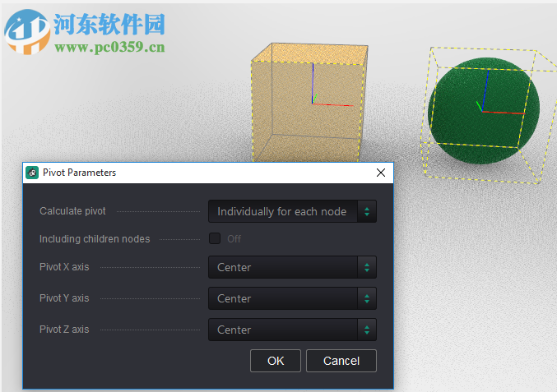Click the Pivot Parameters app icon
The height and width of the screenshot is (392, 557).
point(32,173)
